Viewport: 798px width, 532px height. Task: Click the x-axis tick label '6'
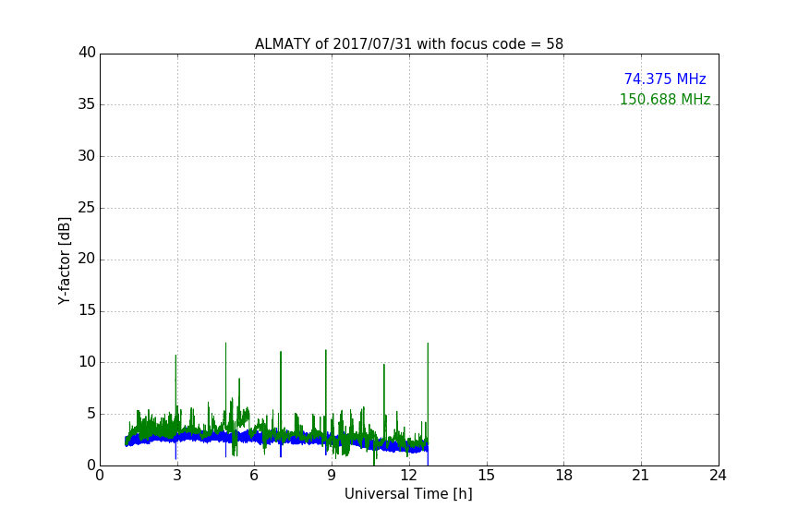click(254, 476)
